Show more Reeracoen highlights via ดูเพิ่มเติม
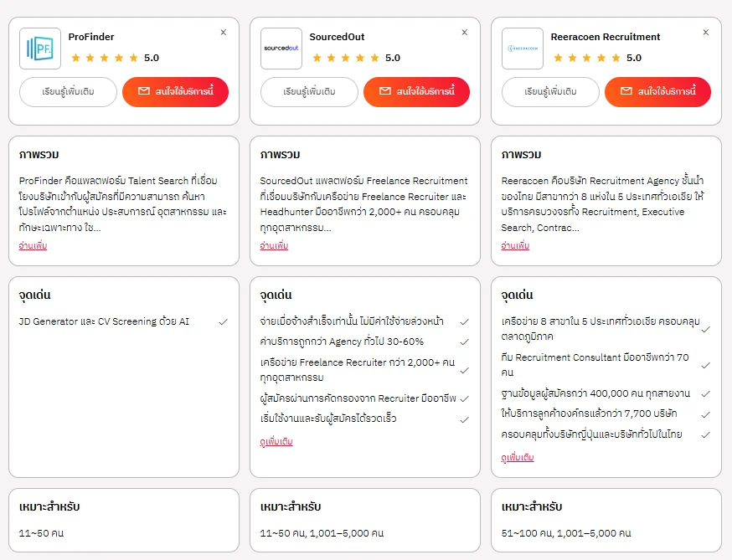Viewport: 732px width, 560px height. pos(518,457)
